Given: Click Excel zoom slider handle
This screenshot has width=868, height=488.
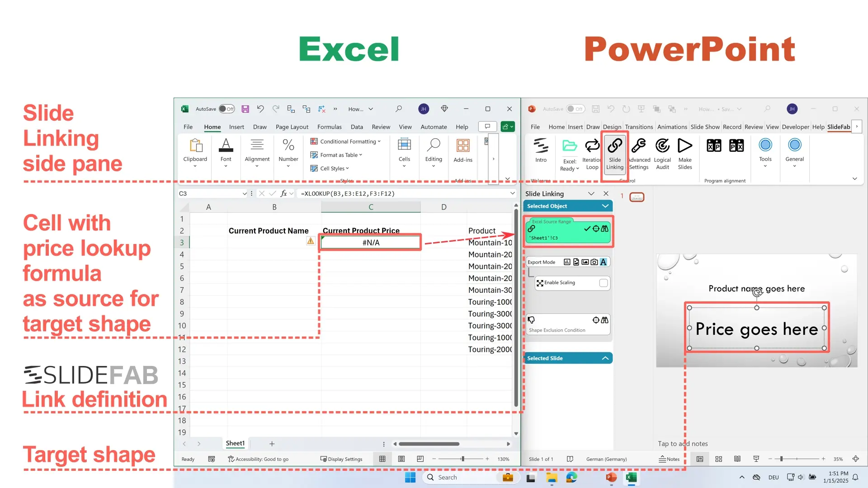Looking at the screenshot, I should pos(462,459).
